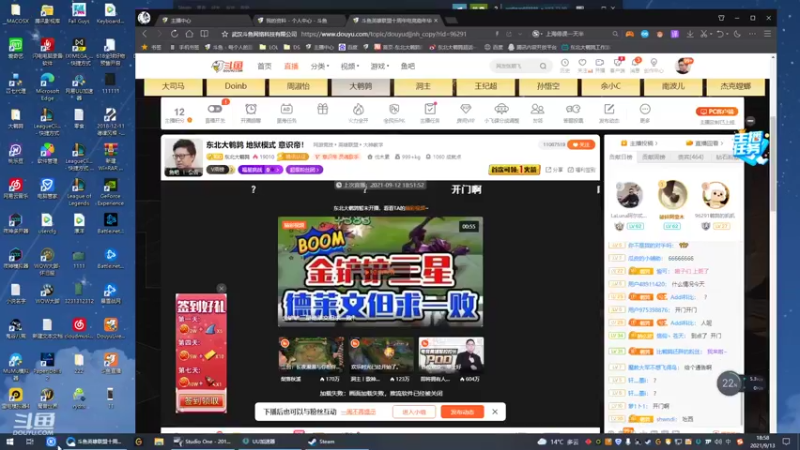Viewport: 800px width, 450px height.
Task: Click the orange 发布动态 button
Action: [x=462, y=412]
